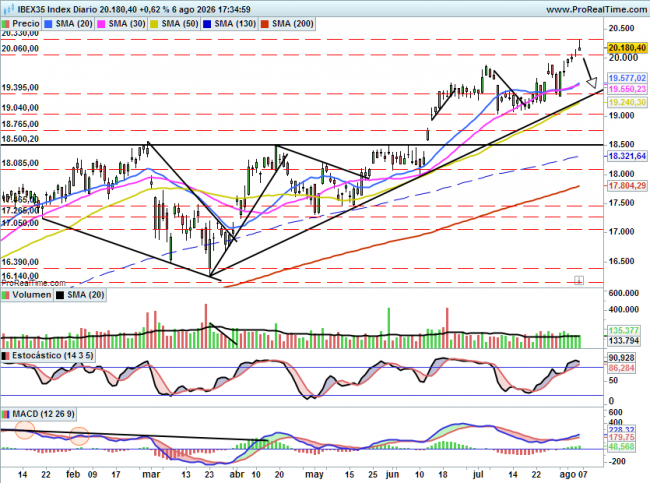Select the 86,284 stochastic signal tag
Screen dimensions: 650x483
tap(621, 368)
